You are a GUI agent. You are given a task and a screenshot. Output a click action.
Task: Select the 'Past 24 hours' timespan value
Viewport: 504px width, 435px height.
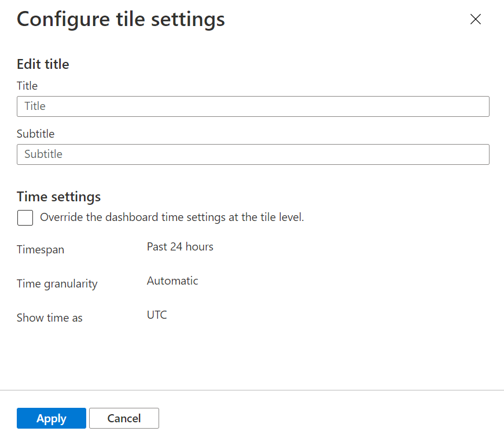click(180, 247)
